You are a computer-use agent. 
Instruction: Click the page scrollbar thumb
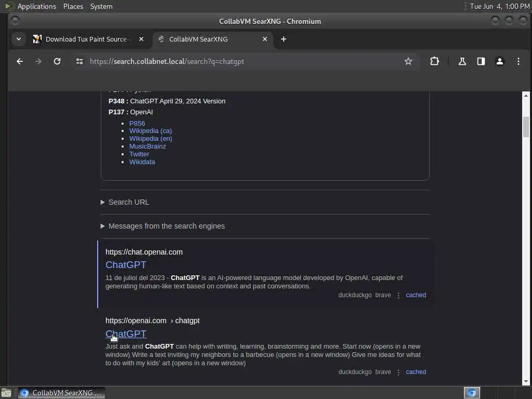tap(526, 127)
